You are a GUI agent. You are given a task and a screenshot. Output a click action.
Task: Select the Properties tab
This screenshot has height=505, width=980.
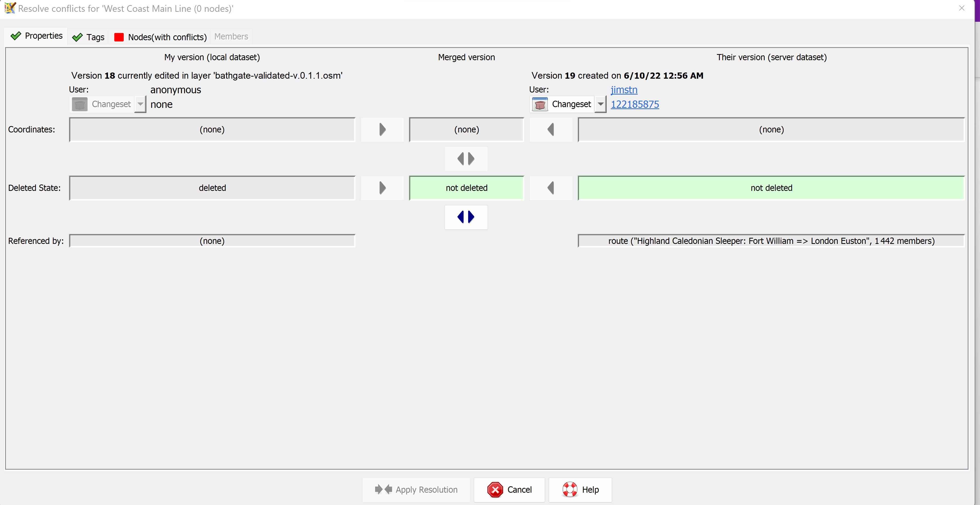(x=36, y=36)
